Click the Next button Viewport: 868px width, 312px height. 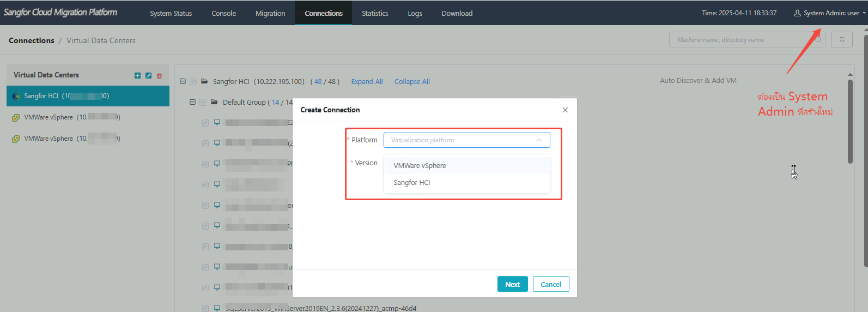(x=512, y=284)
